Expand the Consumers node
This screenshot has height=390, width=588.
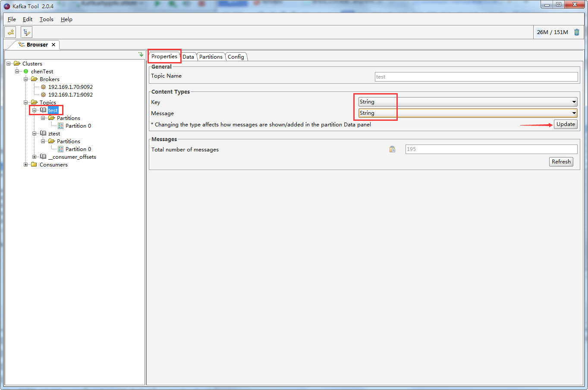pos(26,164)
